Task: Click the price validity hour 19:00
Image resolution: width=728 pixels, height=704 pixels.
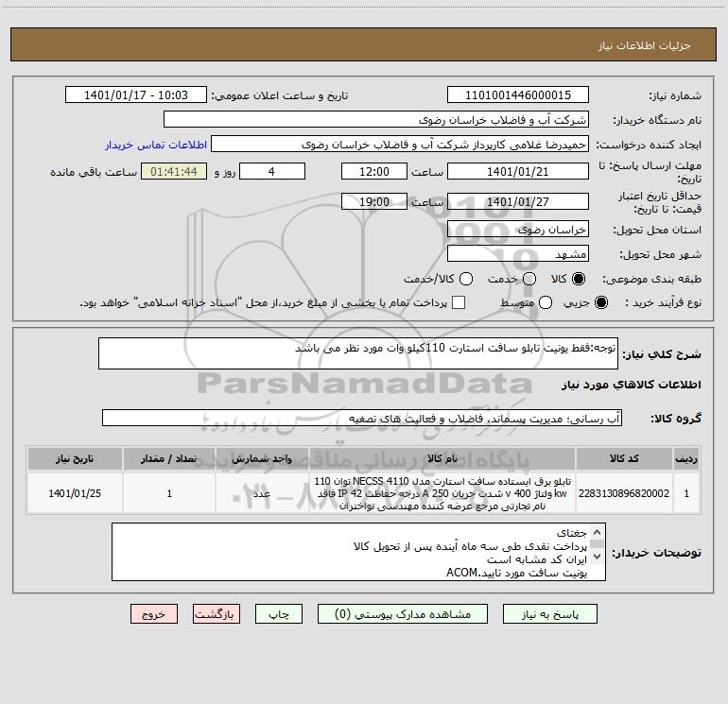Action: point(374,201)
